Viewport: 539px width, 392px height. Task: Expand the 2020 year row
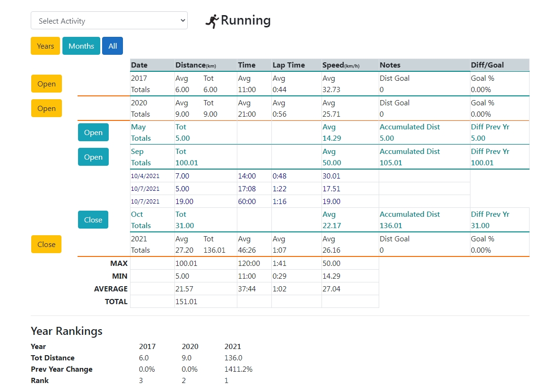[x=46, y=108]
